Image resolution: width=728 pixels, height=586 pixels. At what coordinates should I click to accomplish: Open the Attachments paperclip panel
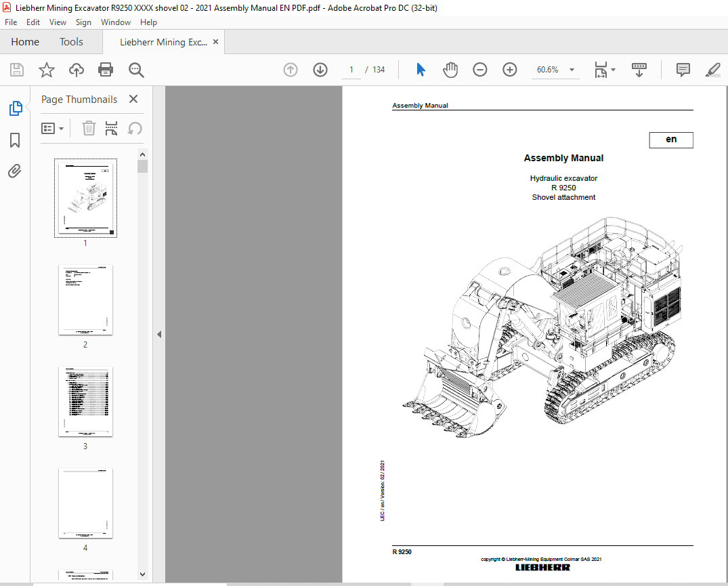click(14, 171)
